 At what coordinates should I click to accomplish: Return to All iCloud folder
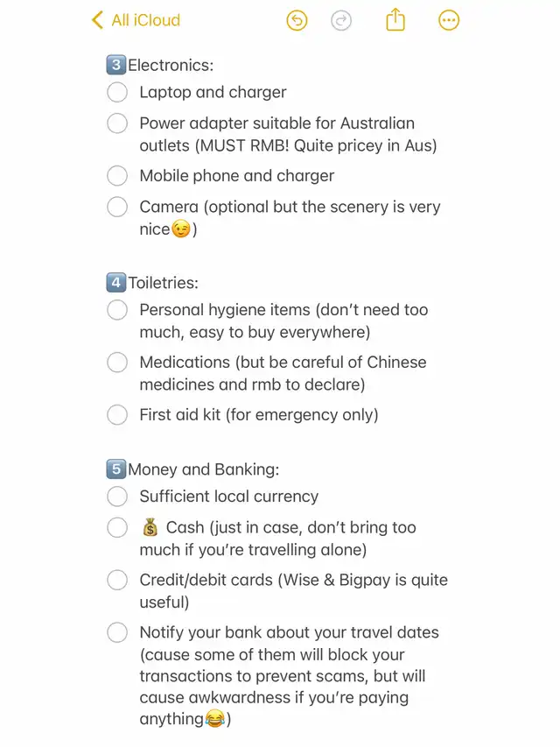click(145, 20)
